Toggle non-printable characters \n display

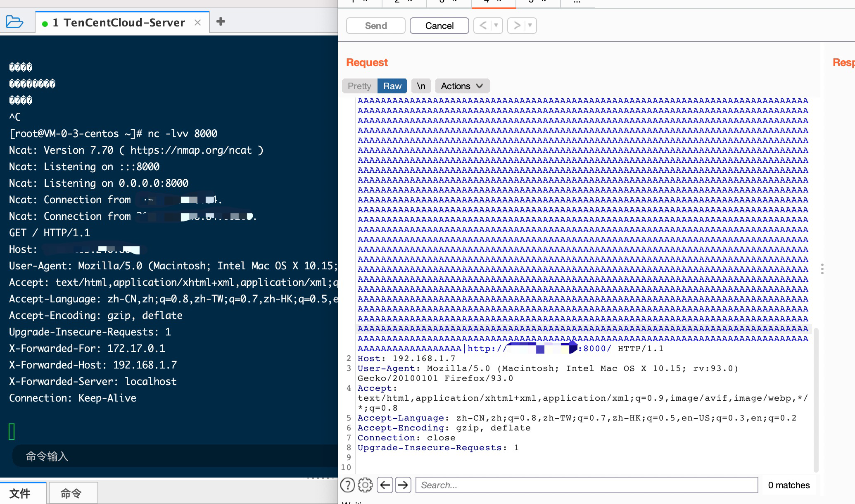pyautogui.click(x=421, y=86)
